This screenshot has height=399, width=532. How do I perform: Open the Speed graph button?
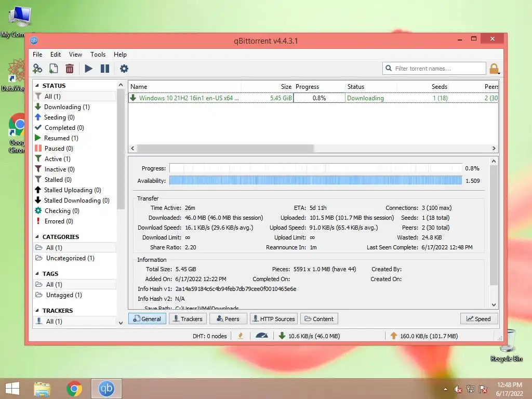point(479,319)
